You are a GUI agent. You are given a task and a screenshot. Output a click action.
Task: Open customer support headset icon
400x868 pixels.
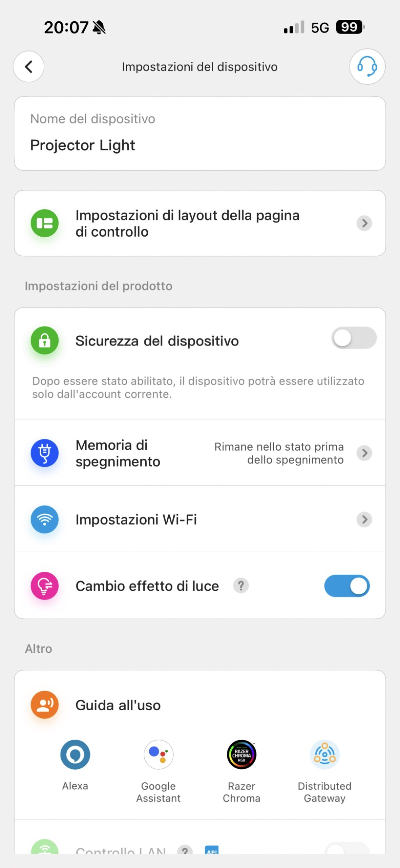click(x=367, y=66)
